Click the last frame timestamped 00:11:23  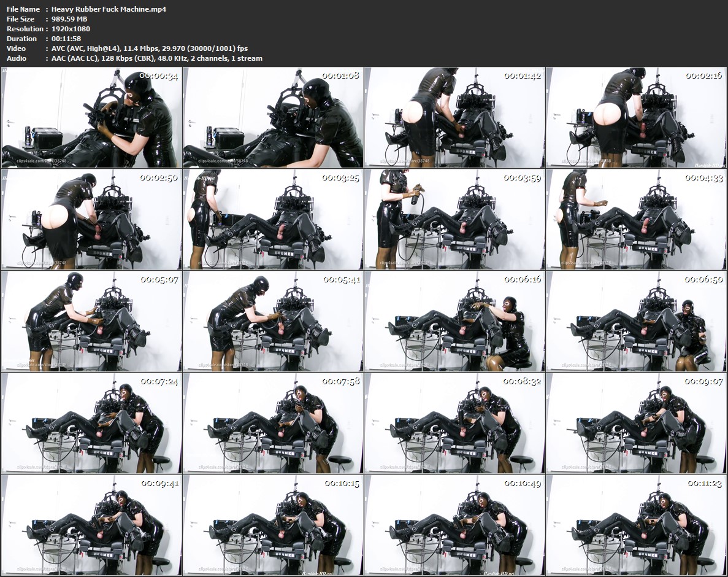click(636, 524)
